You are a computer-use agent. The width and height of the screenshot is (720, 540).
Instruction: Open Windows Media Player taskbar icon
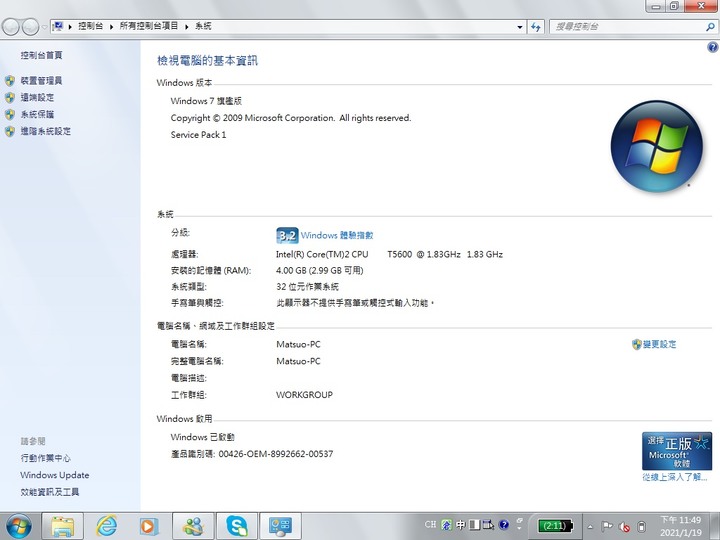point(149,526)
